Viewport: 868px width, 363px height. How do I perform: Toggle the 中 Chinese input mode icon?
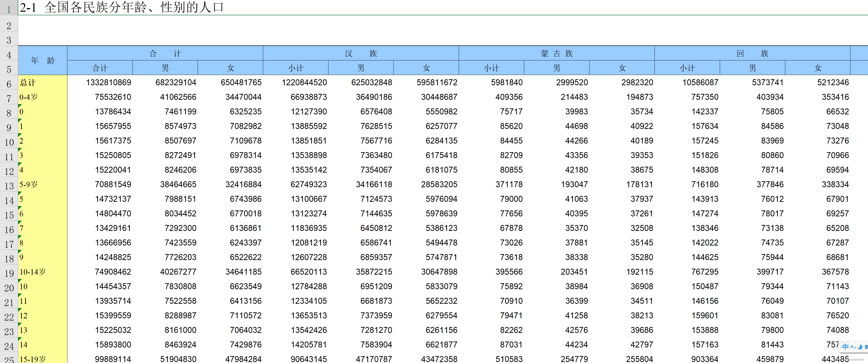click(x=846, y=347)
